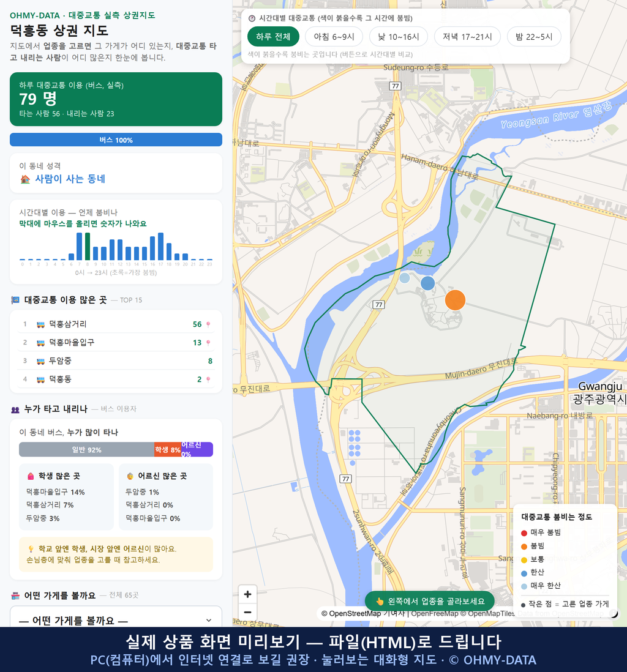Screen dimensions: 627x672
Task: Click the bus icon in the 덕흥동 row
Action: 41,379
